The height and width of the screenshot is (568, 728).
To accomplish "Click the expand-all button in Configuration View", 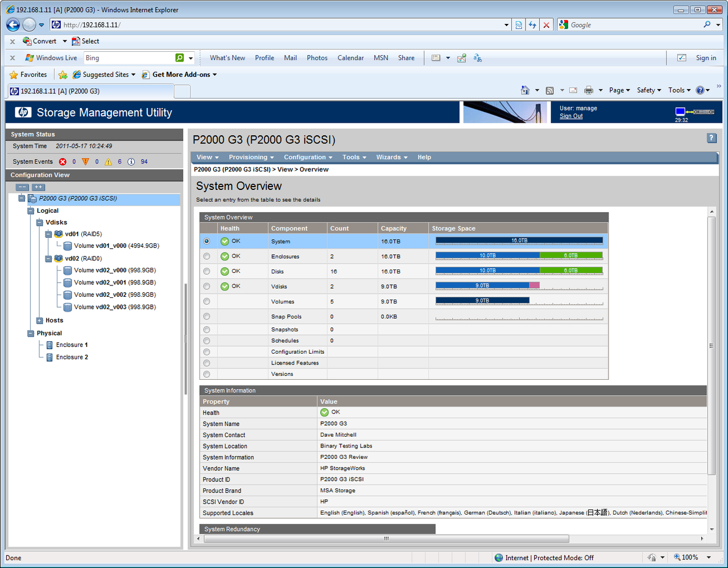I will coord(38,187).
